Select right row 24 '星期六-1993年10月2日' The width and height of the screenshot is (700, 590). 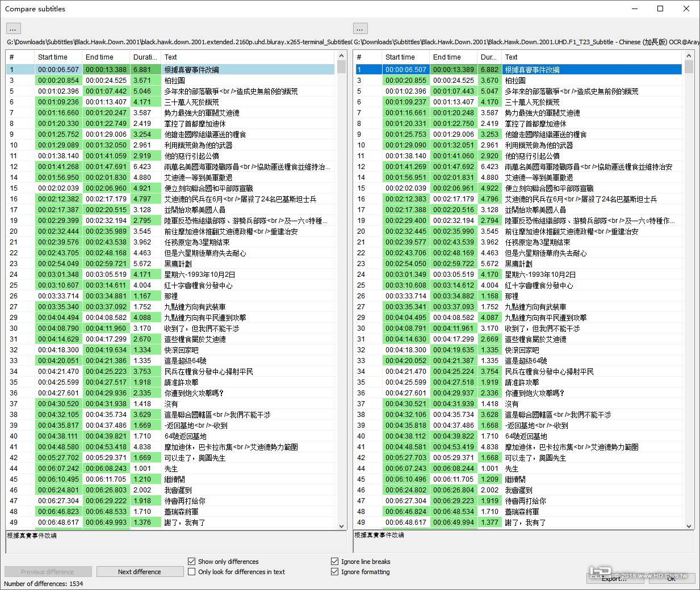(x=540, y=275)
